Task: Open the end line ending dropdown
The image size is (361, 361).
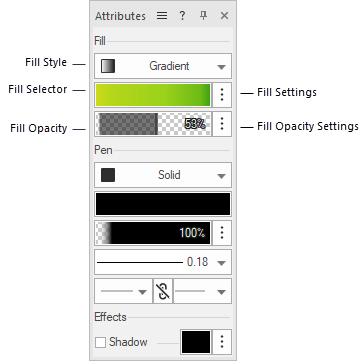Action: 202,291
